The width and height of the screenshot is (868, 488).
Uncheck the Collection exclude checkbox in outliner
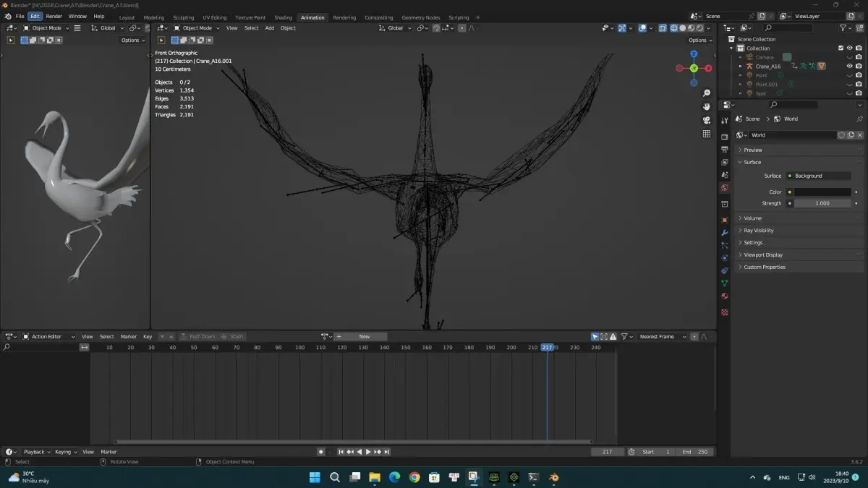(841, 48)
